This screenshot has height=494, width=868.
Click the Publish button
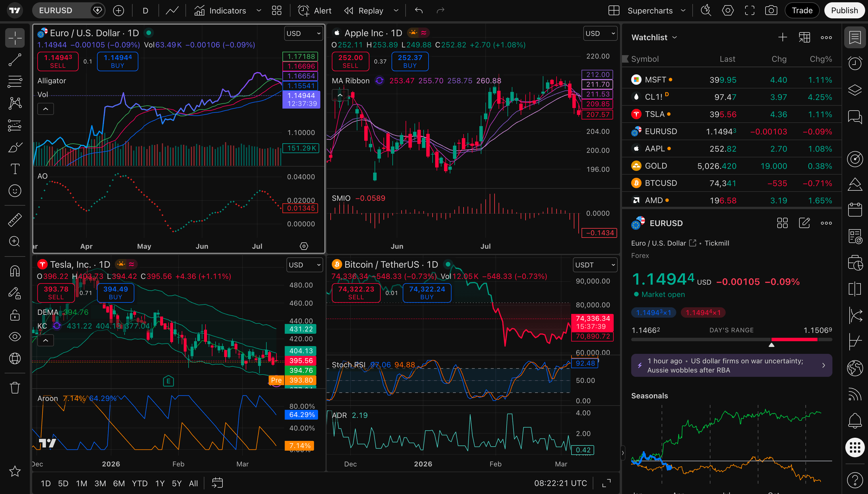tap(844, 10)
